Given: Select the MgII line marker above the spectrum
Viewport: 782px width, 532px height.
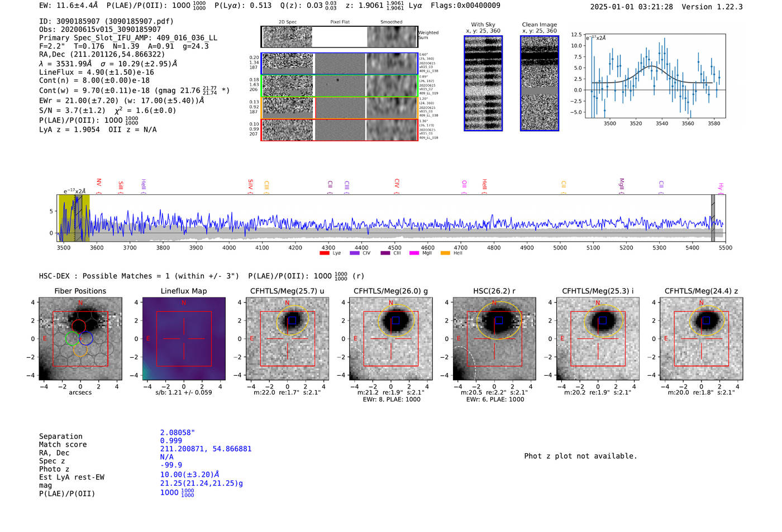Looking at the screenshot, I should pos(621,185).
